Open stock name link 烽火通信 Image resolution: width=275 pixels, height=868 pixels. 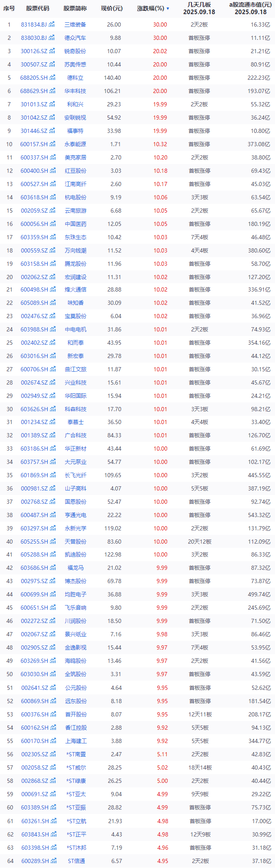(x=76, y=289)
